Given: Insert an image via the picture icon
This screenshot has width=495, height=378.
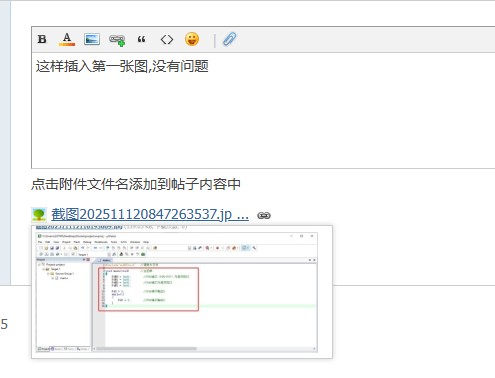Looking at the screenshot, I should (92, 39).
